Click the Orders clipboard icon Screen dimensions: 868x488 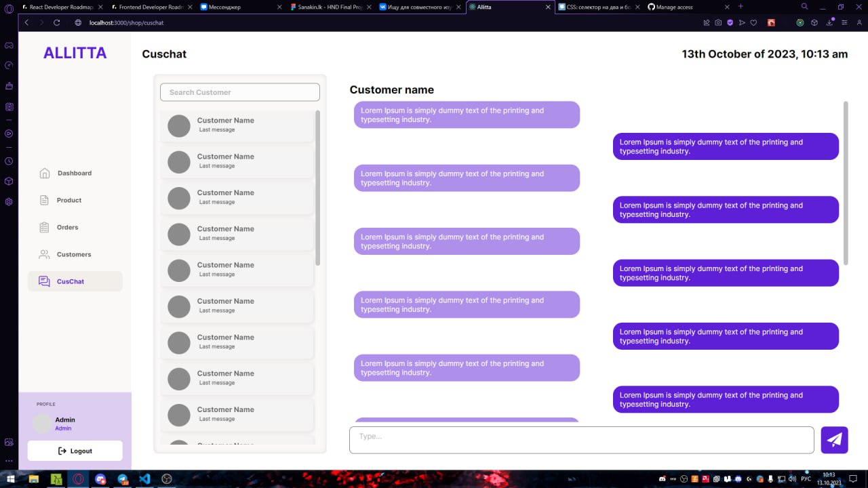pyautogui.click(x=44, y=228)
